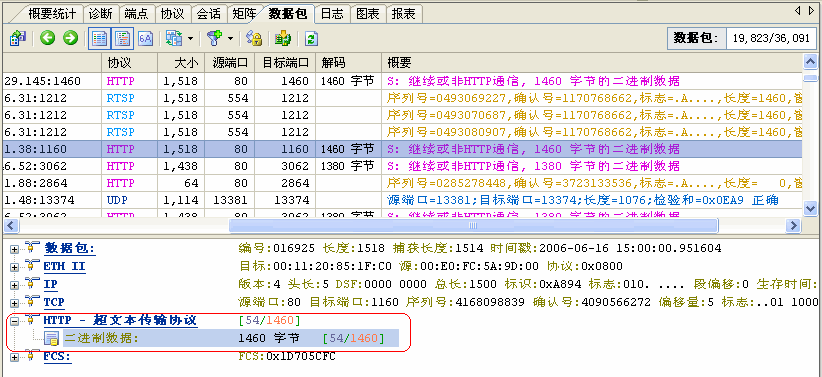Expand the 数据包 tree node
Image resolution: width=822 pixels, height=377 pixels.
point(15,249)
